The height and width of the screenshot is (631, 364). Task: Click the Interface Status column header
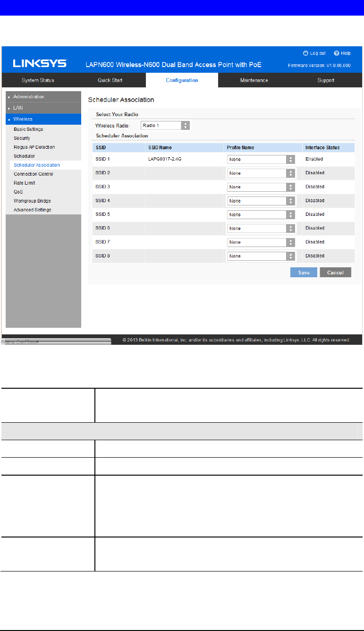coord(322,148)
